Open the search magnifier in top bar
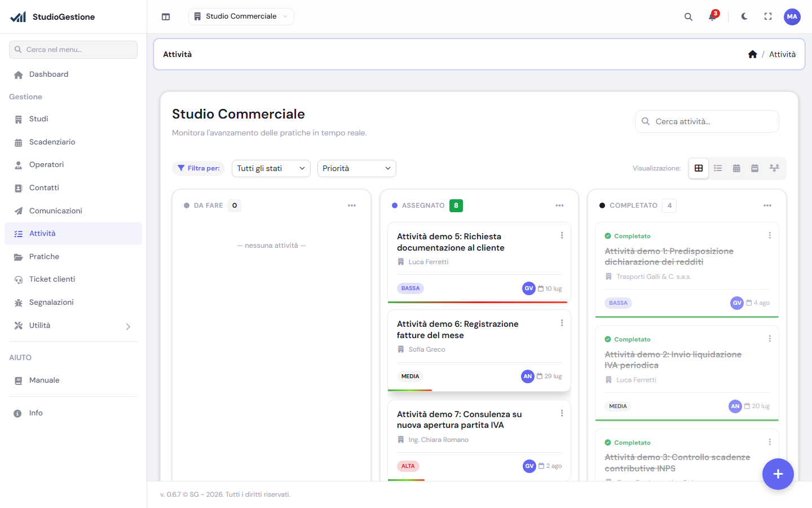The image size is (812, 508). pos(689,17)
